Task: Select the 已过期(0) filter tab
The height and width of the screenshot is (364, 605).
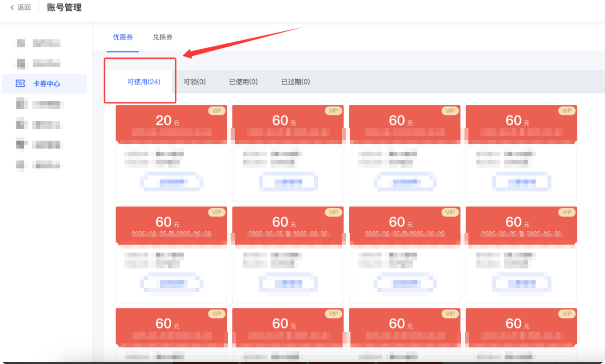Action: pyautogui.click(x=295, y=82)
